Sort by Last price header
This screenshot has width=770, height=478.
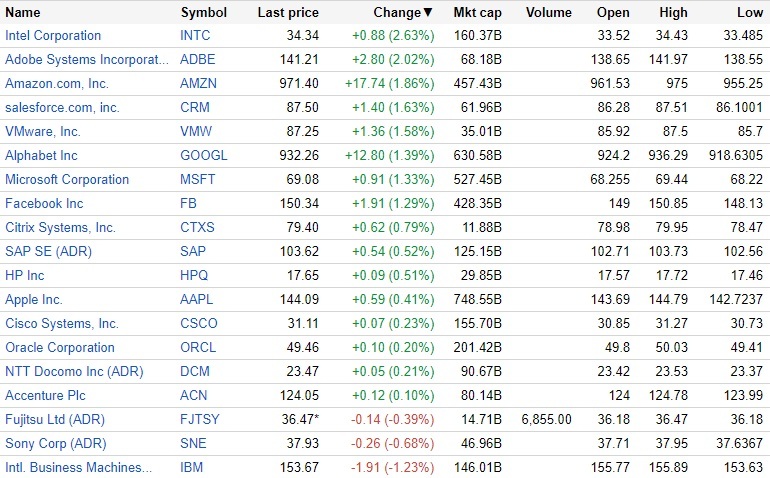point(288,13)
